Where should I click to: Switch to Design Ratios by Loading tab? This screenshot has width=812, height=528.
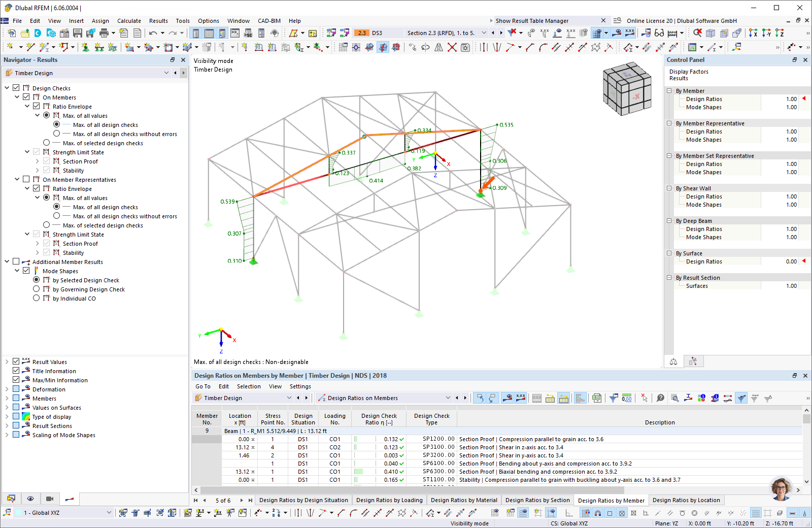[389, 500]
